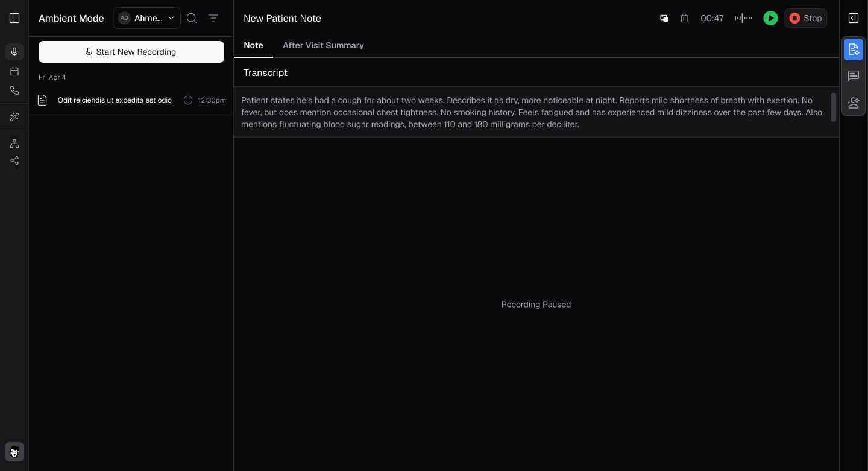The height and width of the screenshot is (471, 868).
Task: Delete the recording with the trash icon
Action: point(684,18)
